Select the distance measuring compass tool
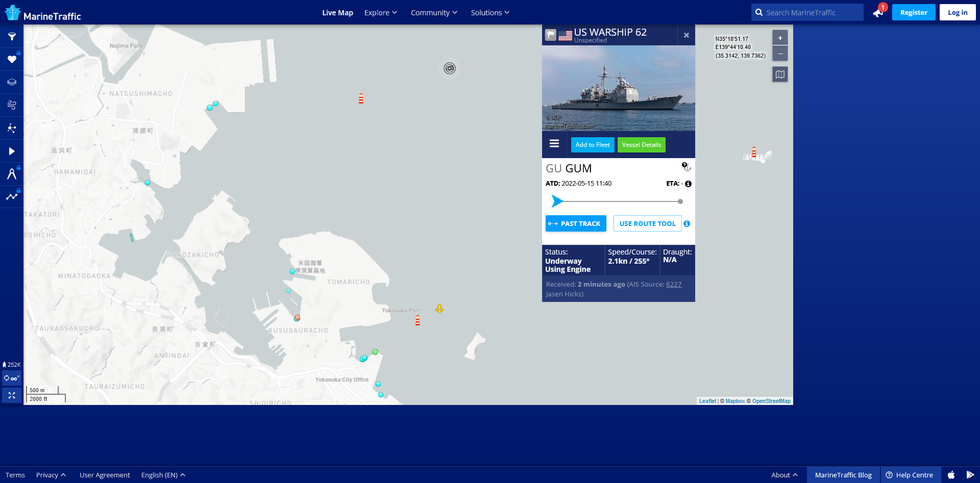This screenshot has width=980, height=483. pos(12,174)
